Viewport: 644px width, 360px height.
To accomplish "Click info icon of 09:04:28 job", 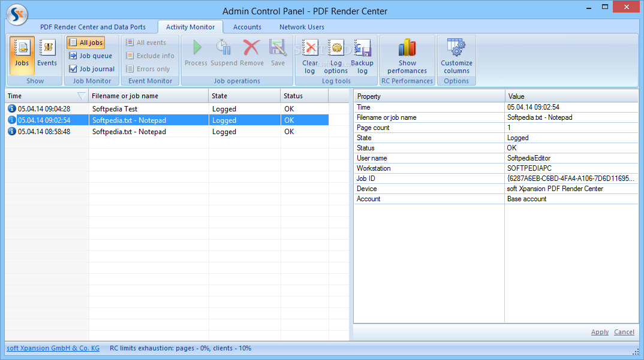I will [x=12, y=108].
